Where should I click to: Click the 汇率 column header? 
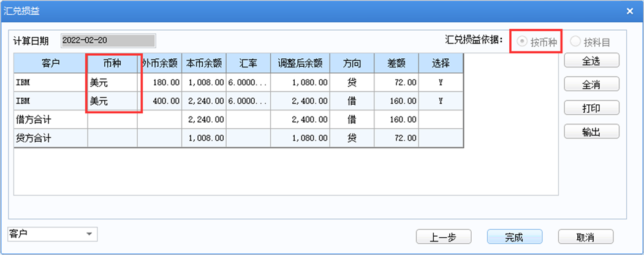(x=248, y=63)
